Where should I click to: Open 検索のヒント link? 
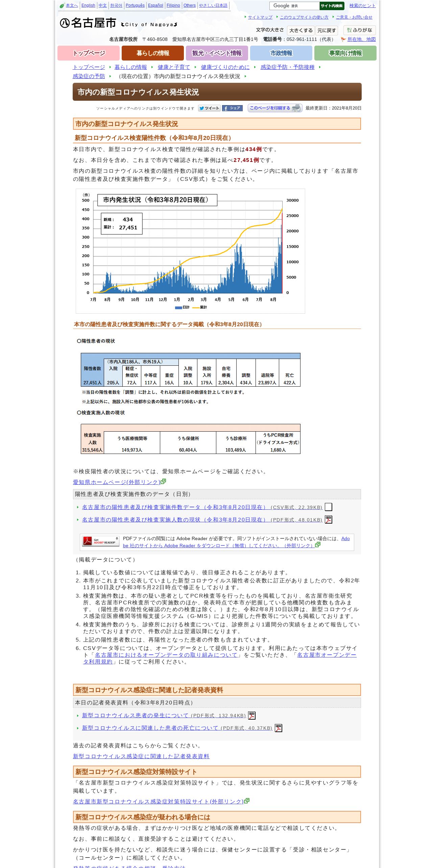tap(362, 6)
